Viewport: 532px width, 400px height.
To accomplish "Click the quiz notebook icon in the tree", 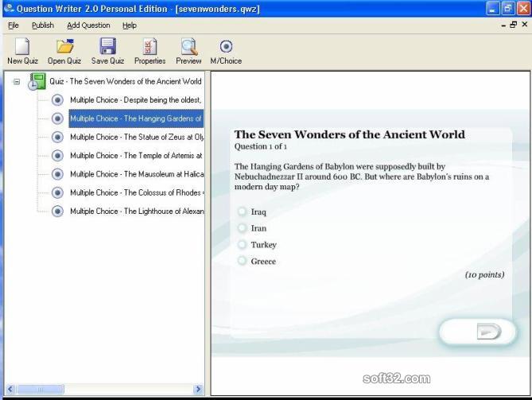I will (x=37, y=82).
